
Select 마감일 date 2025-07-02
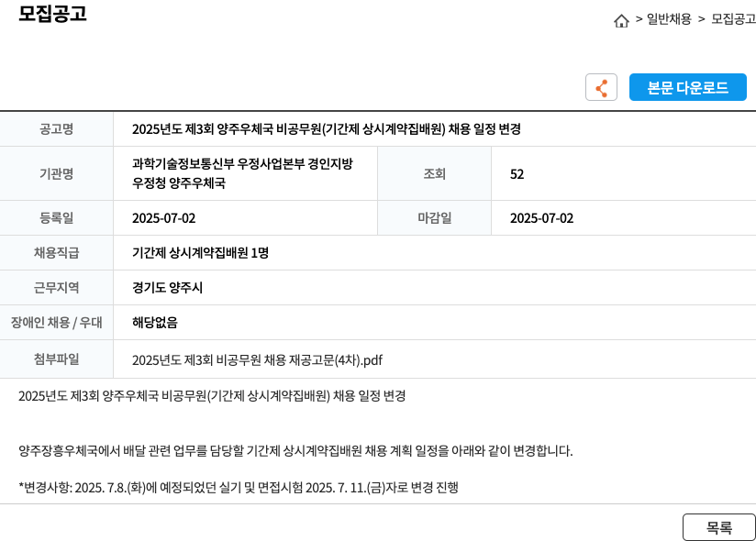tap(542, 218)
